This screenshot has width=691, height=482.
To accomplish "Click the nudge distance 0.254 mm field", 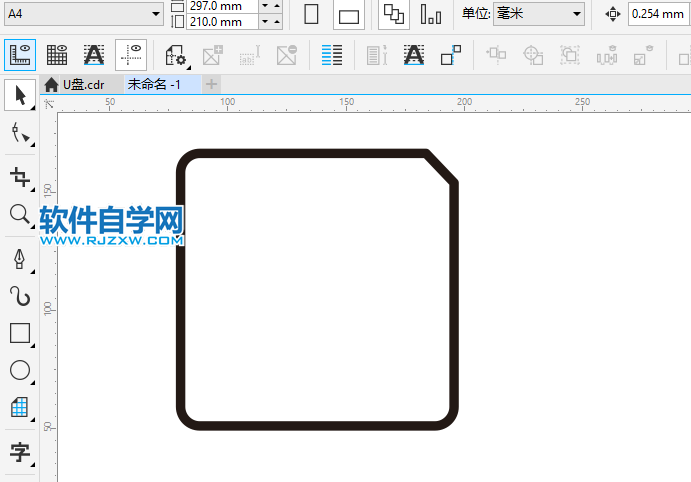I will [659, 14].
